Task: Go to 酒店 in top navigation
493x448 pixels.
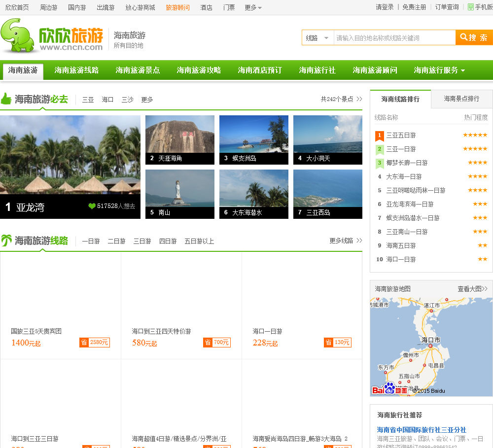Action: (206, 7)
